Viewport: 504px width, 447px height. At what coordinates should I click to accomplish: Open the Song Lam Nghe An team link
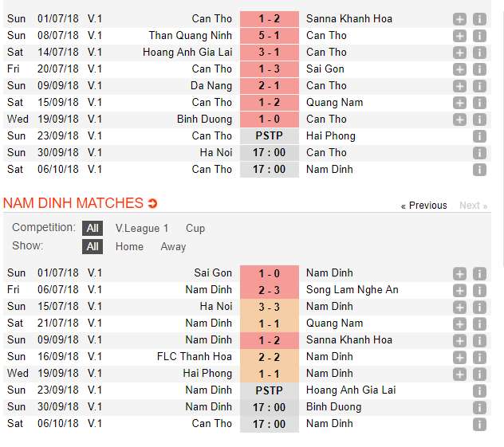352,289
